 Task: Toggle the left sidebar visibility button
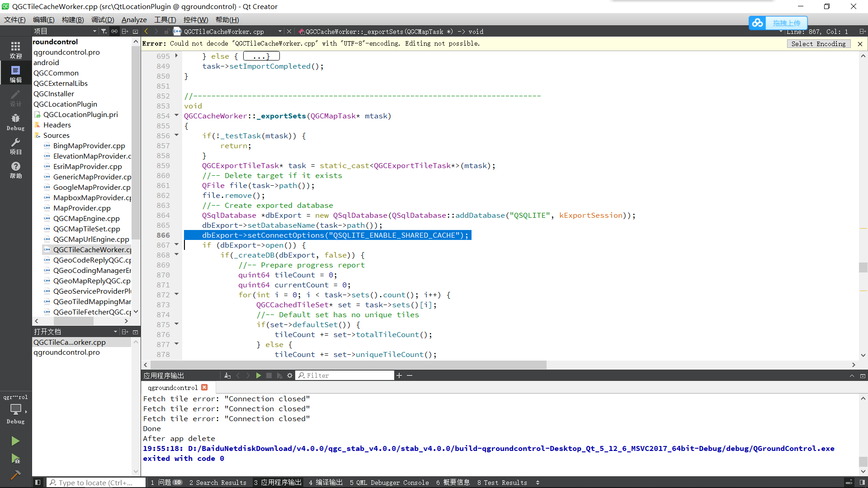pos(38,483)
